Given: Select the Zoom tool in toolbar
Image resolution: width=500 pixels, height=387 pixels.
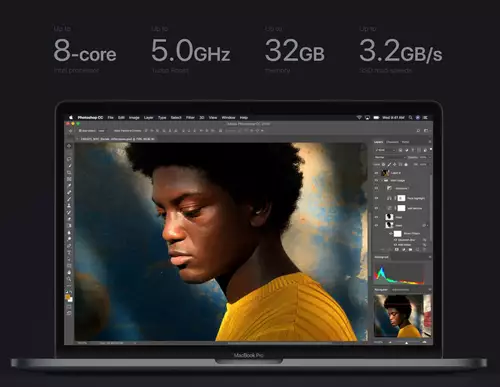Looking at the screenshot, I should [x=69, y=279].
